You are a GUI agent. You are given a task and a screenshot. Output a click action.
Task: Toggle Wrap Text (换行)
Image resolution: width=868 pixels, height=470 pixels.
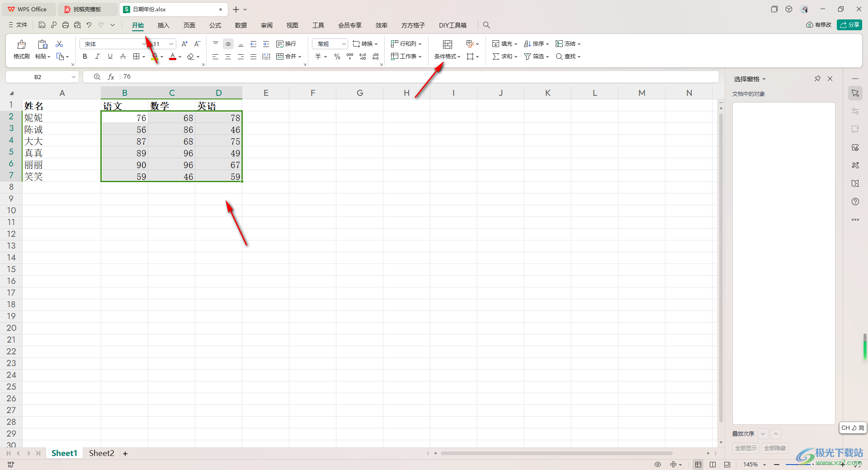pos(286,44)
